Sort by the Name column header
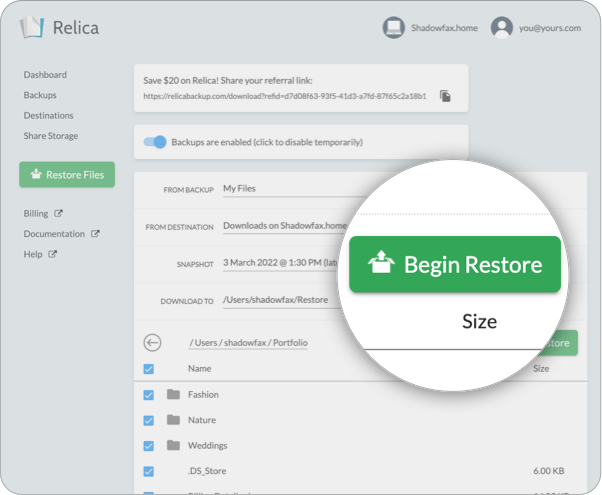Image resolution: width=602 pixels, height=495 pixels. tap(200, 368)
